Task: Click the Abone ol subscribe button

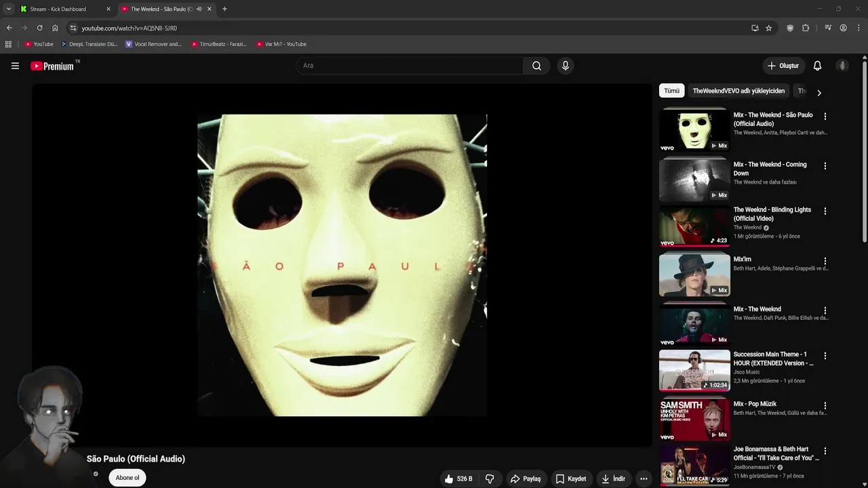Action: (x=127, y=478)
